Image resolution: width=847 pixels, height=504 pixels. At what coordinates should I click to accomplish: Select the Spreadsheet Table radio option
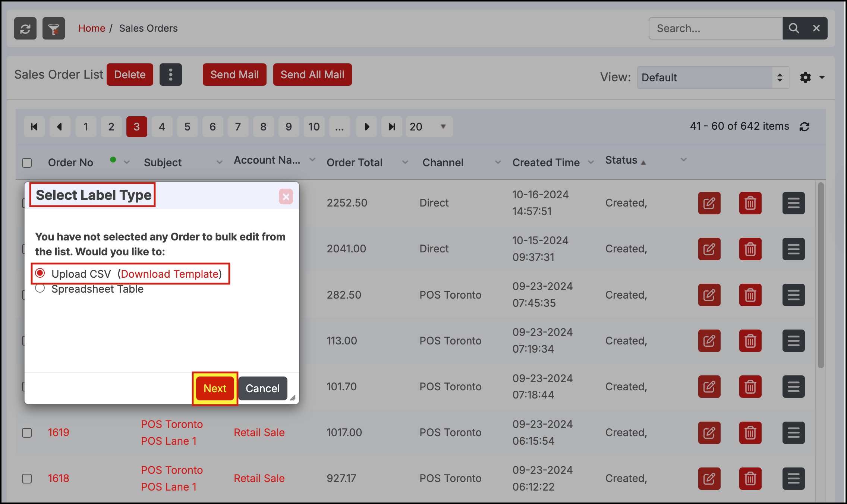coord(40,289)
